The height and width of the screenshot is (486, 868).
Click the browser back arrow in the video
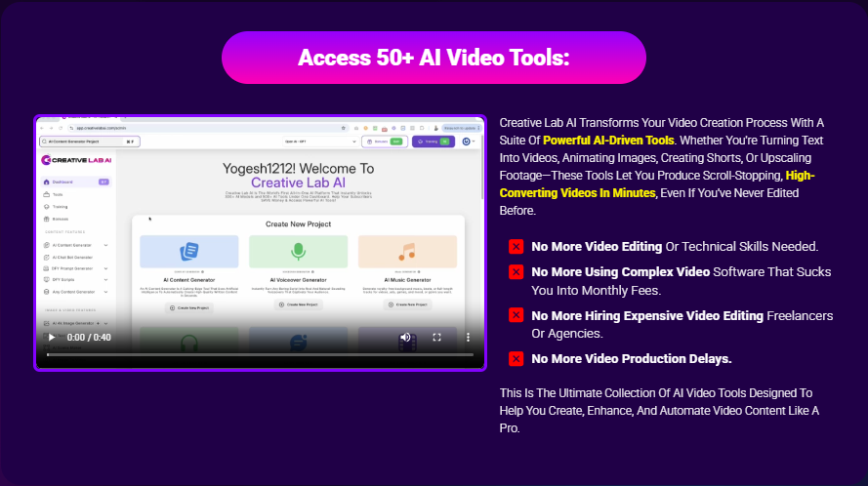click(42, 128)
